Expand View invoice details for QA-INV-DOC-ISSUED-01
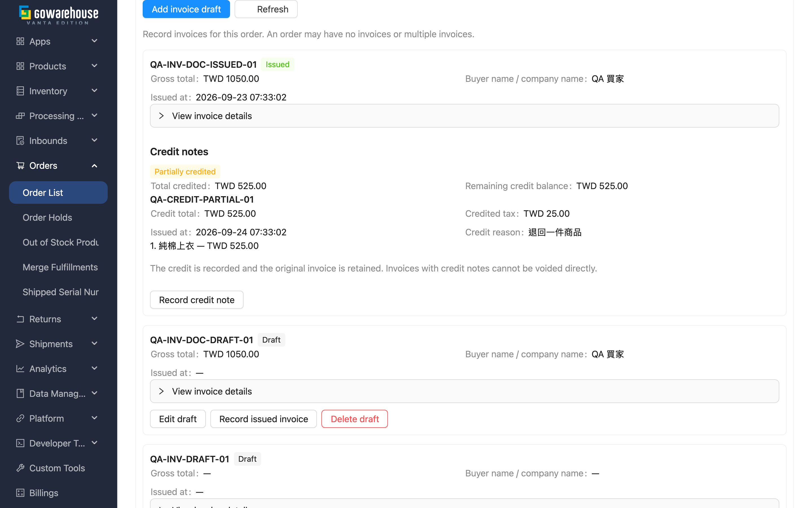Screen dimensions: 812x508 pos(464,116)
